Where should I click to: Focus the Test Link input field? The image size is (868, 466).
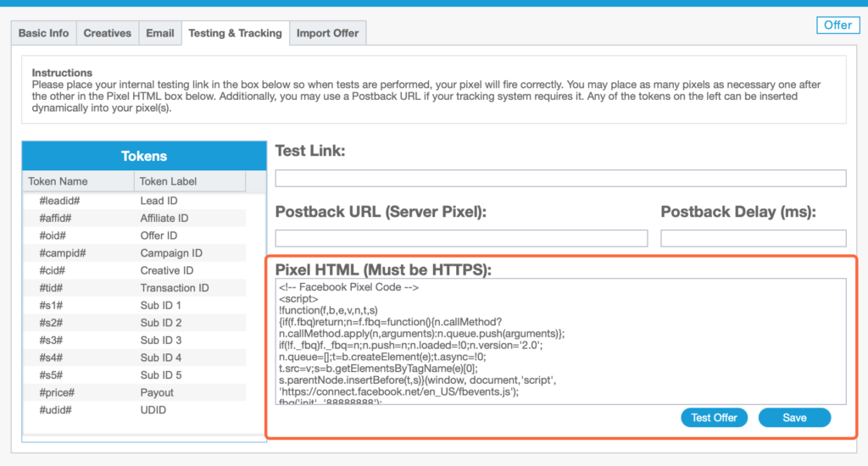560,178
